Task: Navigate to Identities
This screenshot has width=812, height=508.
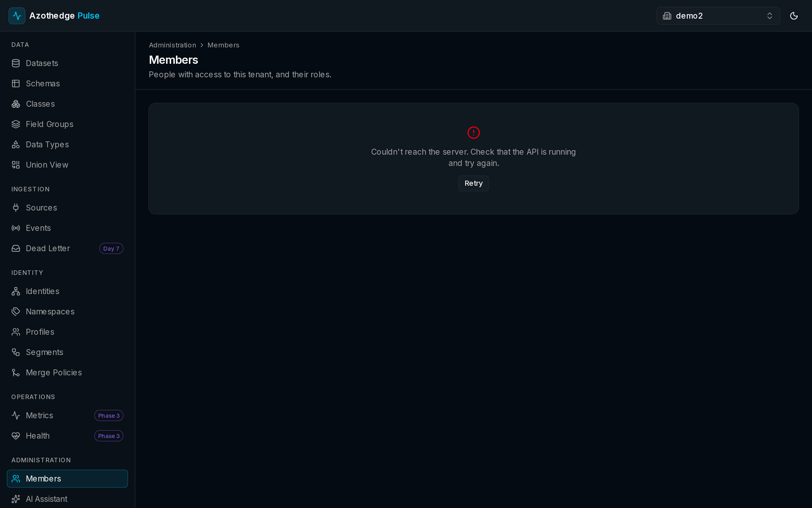Action: pyautogui.click(x=67, y=291)
